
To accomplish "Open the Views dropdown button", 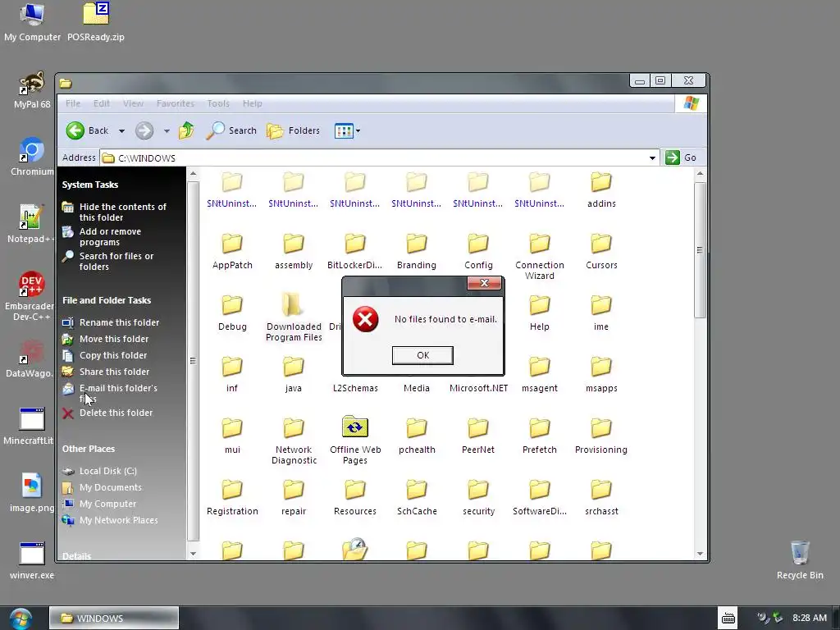I will 347,130.
